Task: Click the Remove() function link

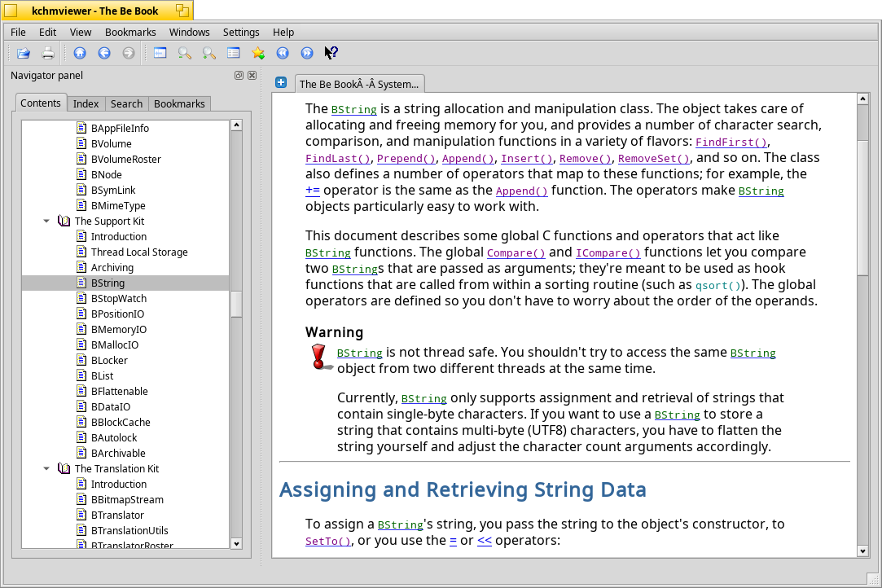Action: tap(586, 159)
